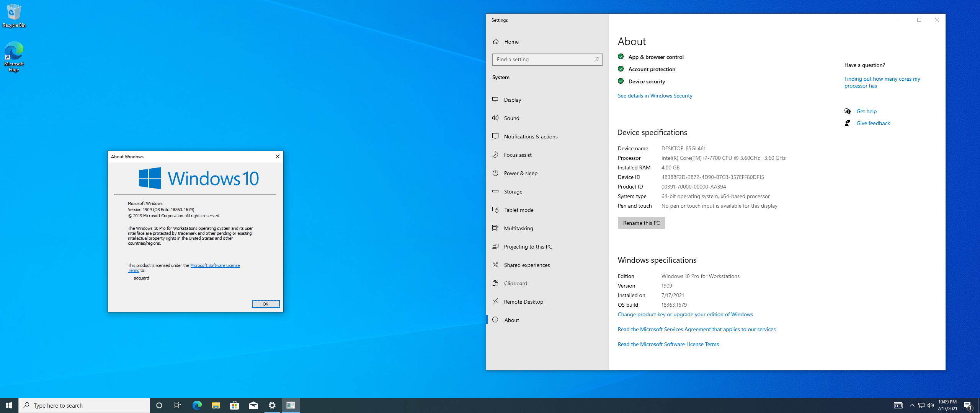Click green check beside App & browser control
Image resolution: width=980 pixels, height=413 pixels.
coord(621,57)
